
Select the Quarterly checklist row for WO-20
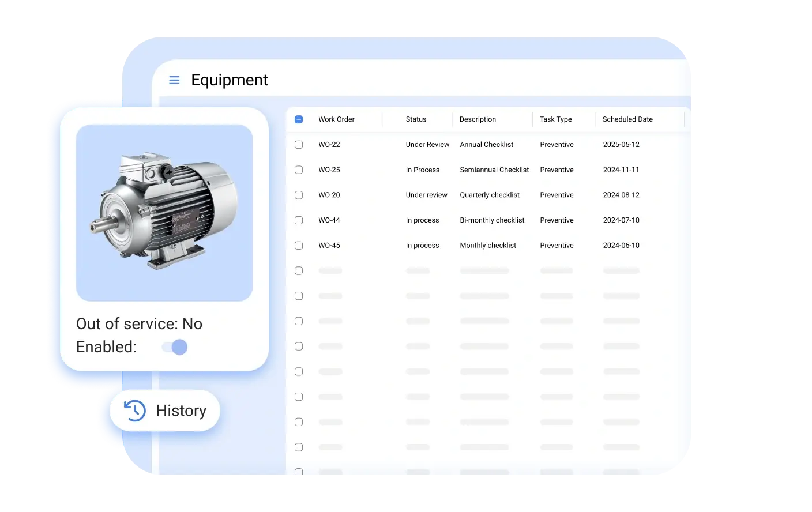click(490, 195)
